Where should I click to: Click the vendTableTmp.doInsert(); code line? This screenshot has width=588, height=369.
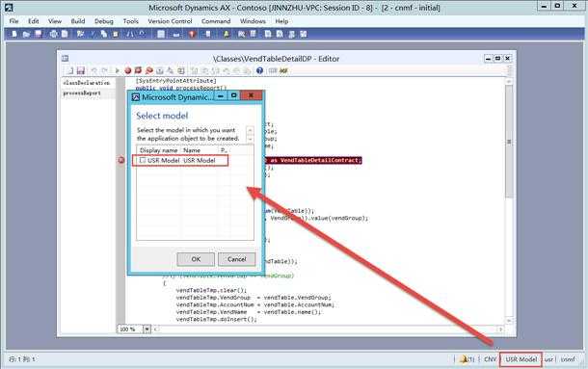point(216,319)
